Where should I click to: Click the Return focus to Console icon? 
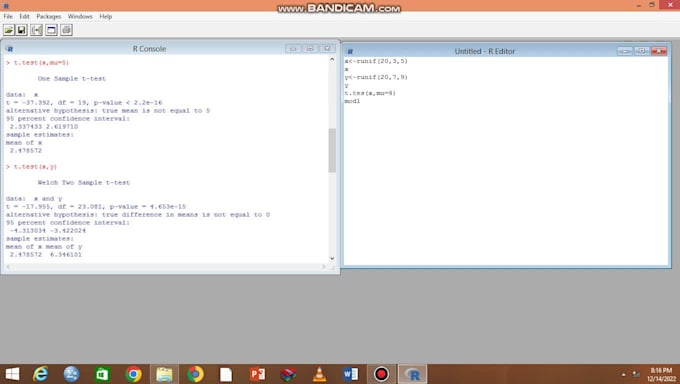(x=51, y=30)
